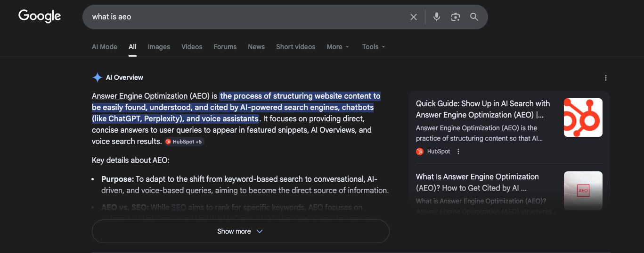
Task: Open the 'Answer Engine Optimization' underlined link
Action: point(139,96)
